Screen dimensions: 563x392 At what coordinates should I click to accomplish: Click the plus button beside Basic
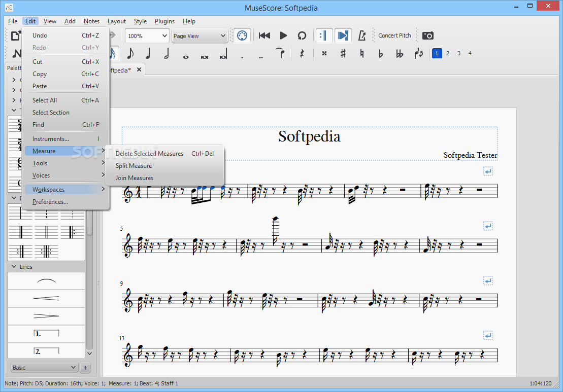coord(85,368)
